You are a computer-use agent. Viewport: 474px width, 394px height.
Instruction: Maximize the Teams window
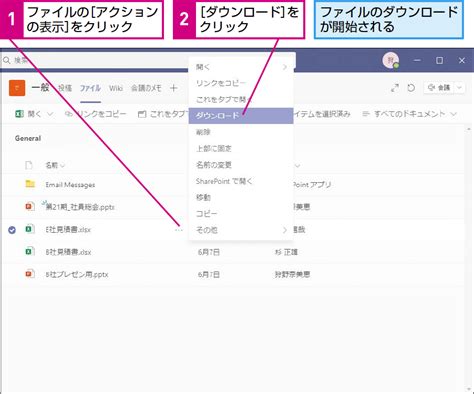(x=440, y=60)
